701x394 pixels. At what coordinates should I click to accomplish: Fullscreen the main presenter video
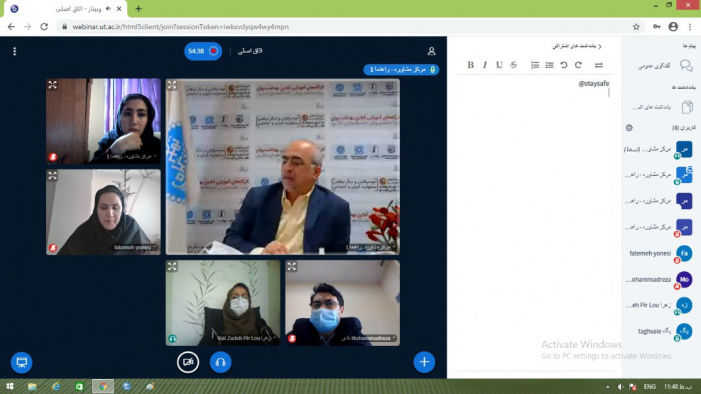[x=172, y=85]
